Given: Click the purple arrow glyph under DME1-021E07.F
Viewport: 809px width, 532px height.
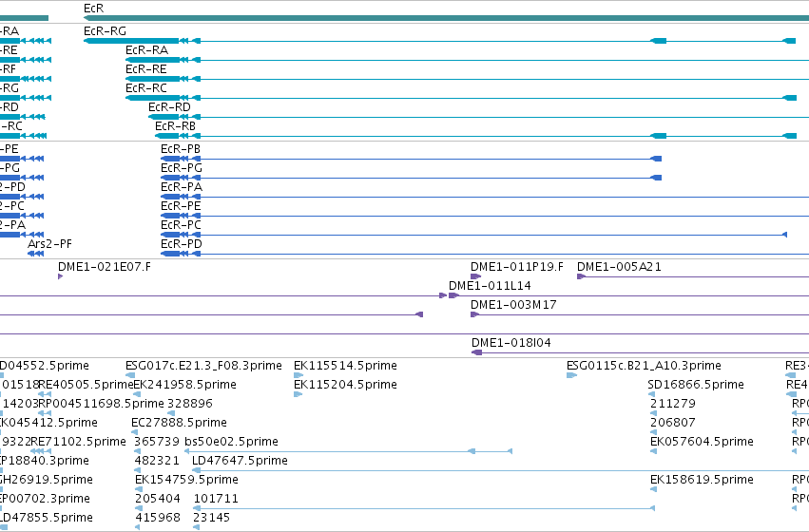Looking at the screenshot, I should [60, 276].
